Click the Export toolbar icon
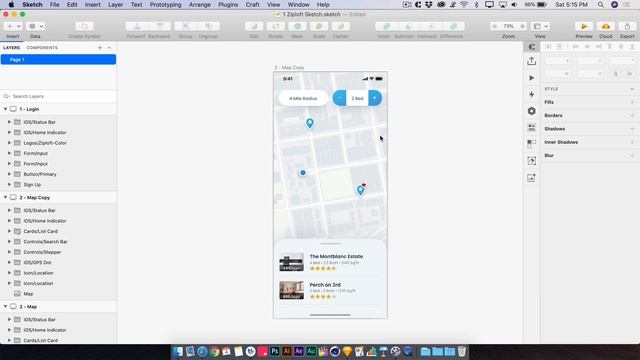The height and width of the screenshot is (360, 640). pyautogui.click(x=627, y=27)
